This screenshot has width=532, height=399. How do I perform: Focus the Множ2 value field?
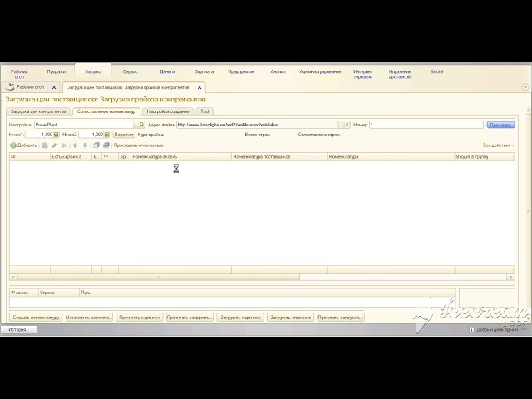pyautogui.click(x=91, y=135)
